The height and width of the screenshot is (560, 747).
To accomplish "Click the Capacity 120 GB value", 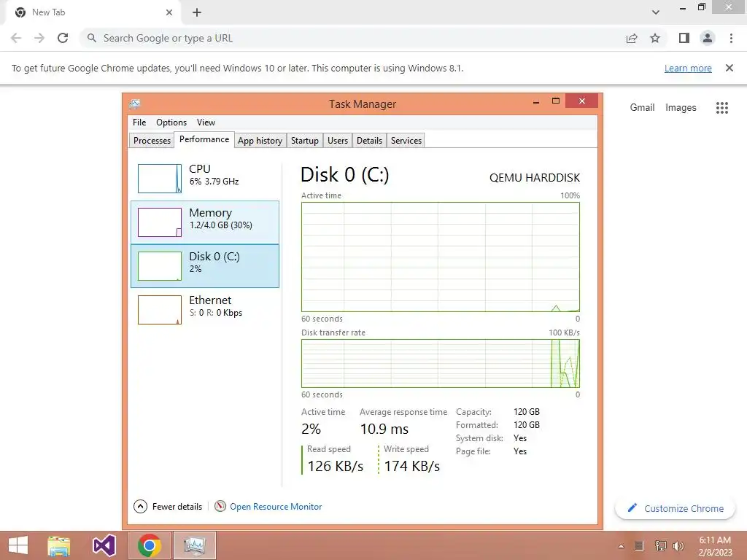I will [x=527, y=412].
